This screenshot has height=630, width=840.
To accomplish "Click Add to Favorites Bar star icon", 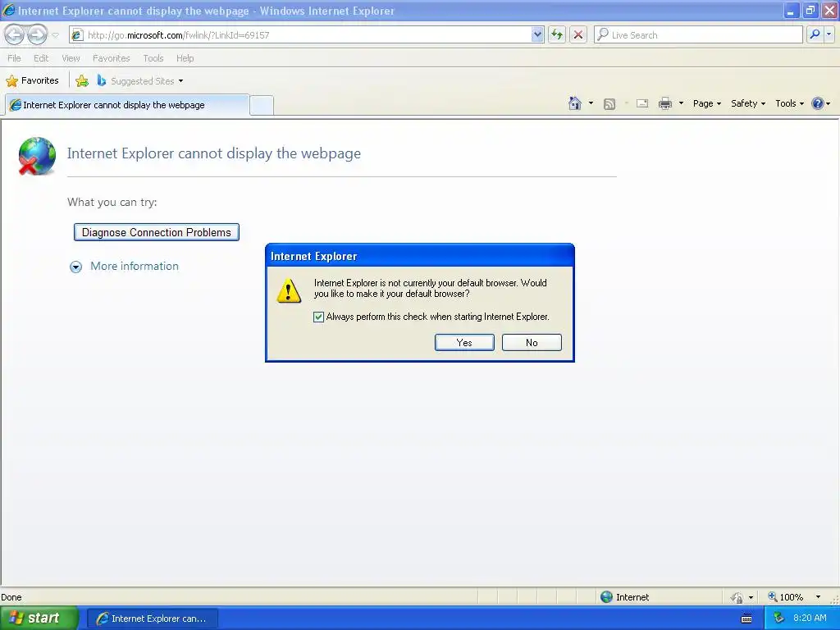I will [82, 81].
